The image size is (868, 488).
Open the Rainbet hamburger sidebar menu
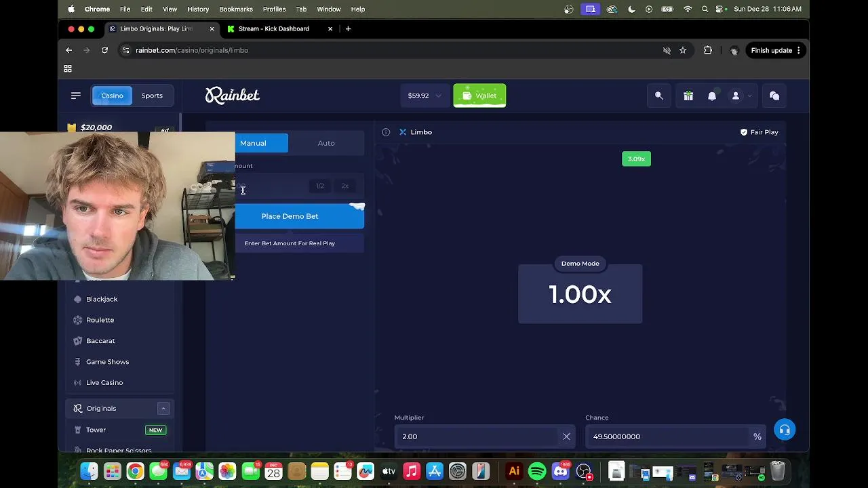76,96
